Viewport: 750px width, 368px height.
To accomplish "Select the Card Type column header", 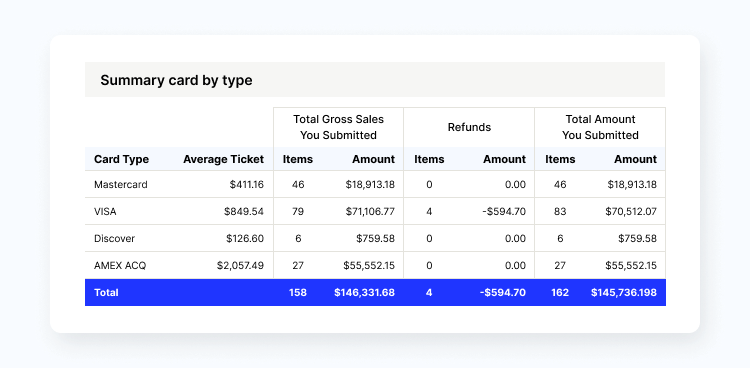I will coord(121,159).
